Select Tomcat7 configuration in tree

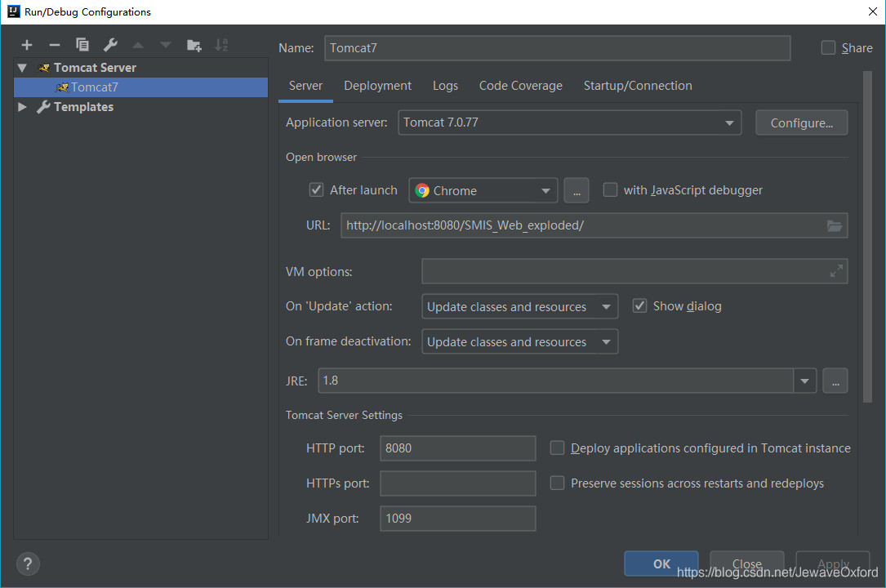pos(140,87)
